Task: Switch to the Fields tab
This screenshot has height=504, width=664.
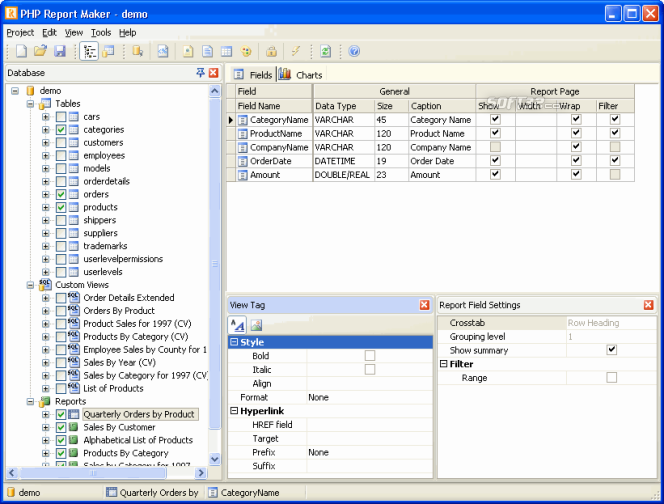Action: [x=253, y=75]
